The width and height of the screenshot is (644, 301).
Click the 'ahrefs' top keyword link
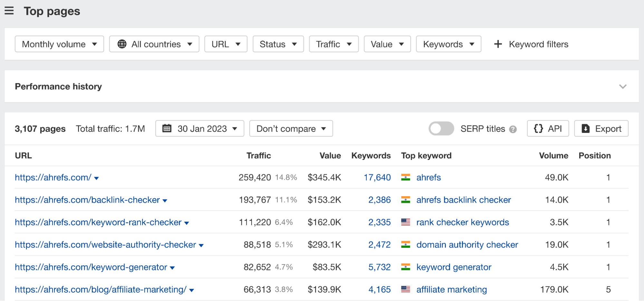[428, 177]
